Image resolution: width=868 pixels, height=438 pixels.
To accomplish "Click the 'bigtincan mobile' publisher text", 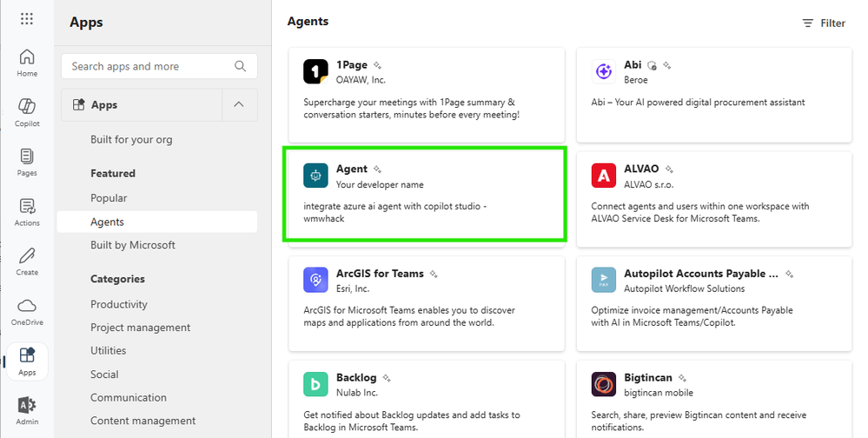I will 659,393.
